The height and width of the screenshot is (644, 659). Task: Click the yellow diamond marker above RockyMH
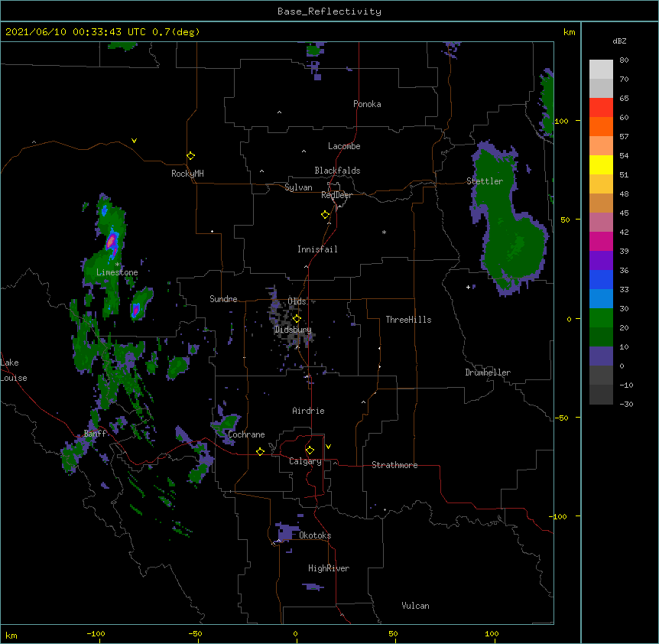click(x=190, y=156)
